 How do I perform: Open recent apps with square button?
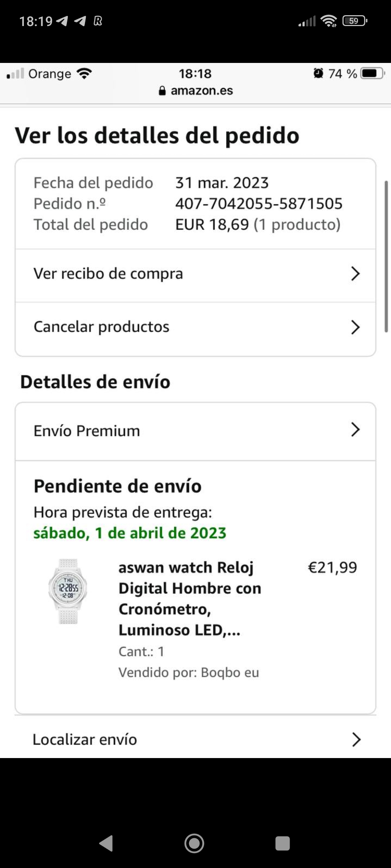[x=282, y=843]
